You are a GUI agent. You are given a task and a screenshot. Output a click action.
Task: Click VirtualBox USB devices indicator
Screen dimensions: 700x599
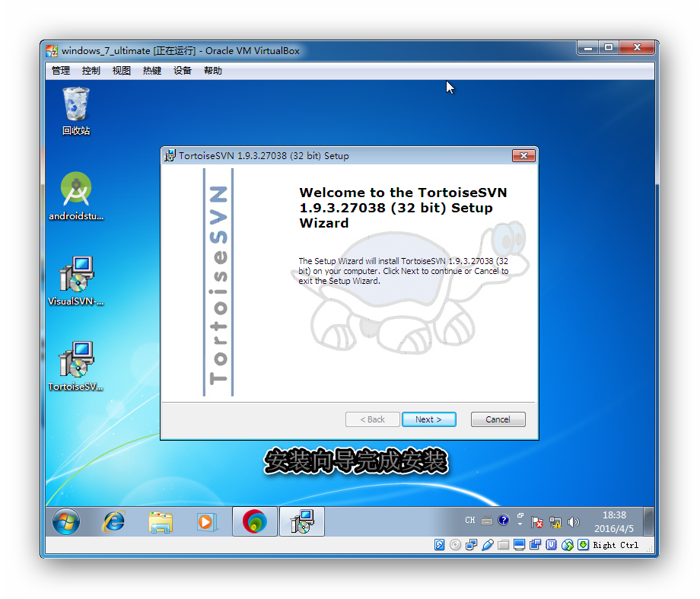click(488, 544)
